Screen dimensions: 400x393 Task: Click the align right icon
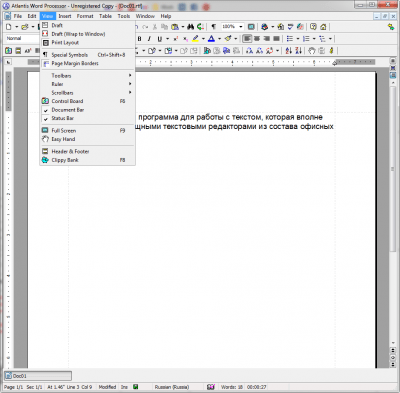coord(267,39)
